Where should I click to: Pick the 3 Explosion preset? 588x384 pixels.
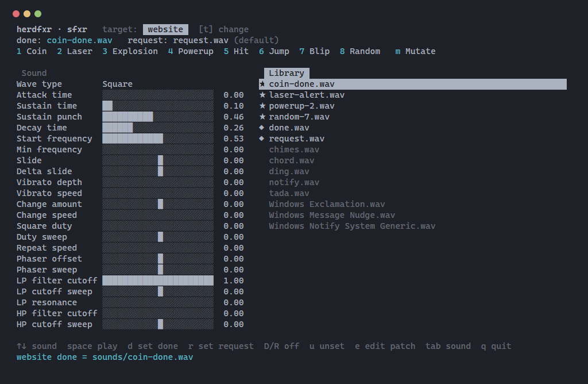(130, 51)
